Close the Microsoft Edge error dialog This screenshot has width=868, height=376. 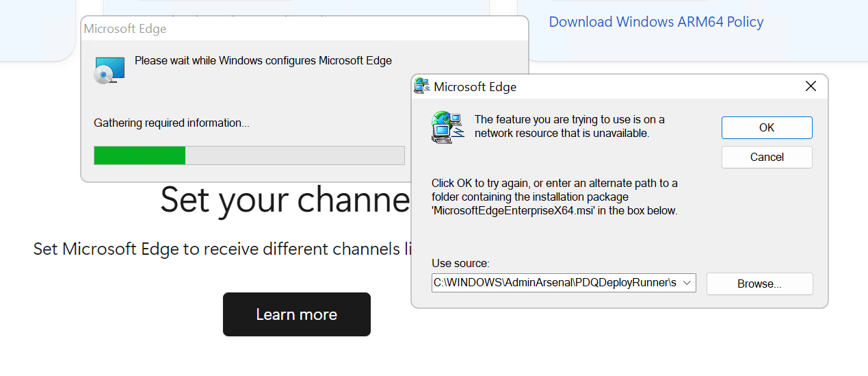[811, 86]
